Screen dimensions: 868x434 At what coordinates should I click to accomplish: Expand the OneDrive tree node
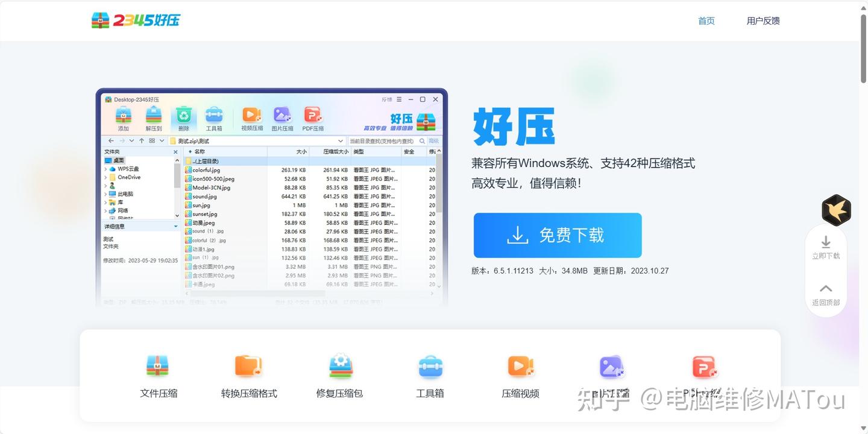[x=105, y=177]
